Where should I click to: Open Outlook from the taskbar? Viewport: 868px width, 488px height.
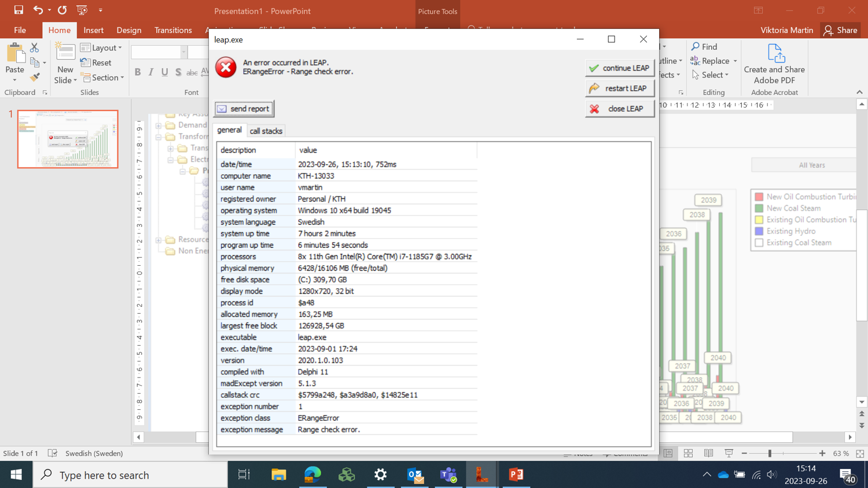click(414, 475)
